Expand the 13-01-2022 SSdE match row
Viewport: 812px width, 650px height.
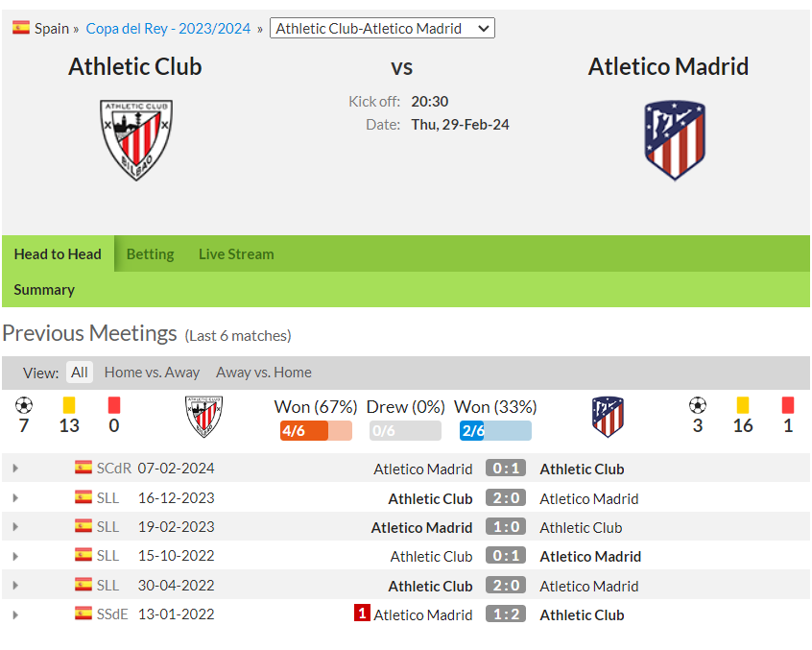[x=15, y=614]
